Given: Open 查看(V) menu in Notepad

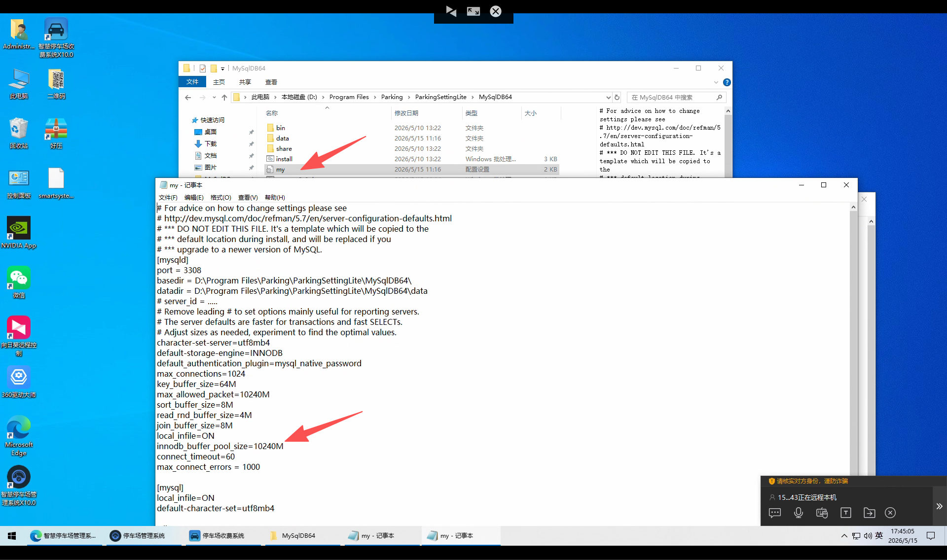Looking at the screenshot, I should (248, 197).
